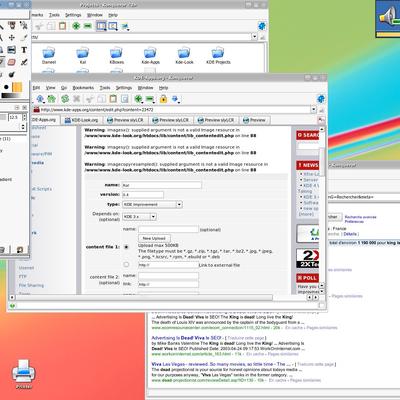Screen dimensions: 400x400
Task: Click the URL address bar in the front Konqueror window
Action: 172,109
